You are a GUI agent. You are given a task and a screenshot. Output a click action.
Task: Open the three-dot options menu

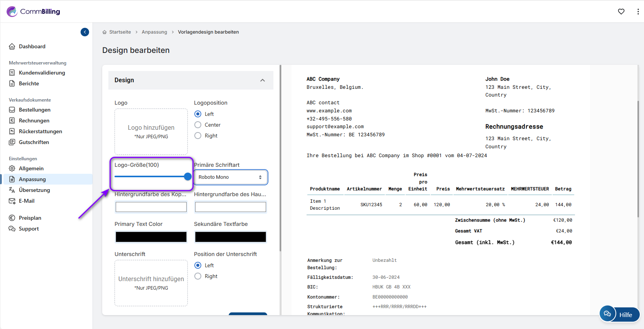[x=638, y=12]
